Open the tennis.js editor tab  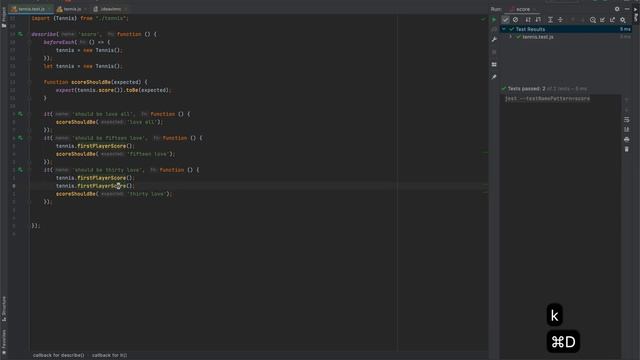pos(72,9)
